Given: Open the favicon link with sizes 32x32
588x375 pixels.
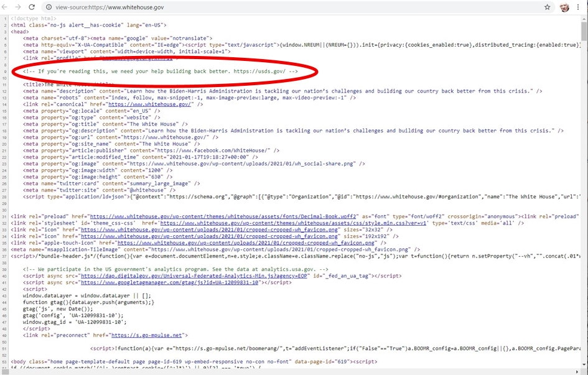Looking at the screenshot, I should pyautogui.click(x=209, y=229).
